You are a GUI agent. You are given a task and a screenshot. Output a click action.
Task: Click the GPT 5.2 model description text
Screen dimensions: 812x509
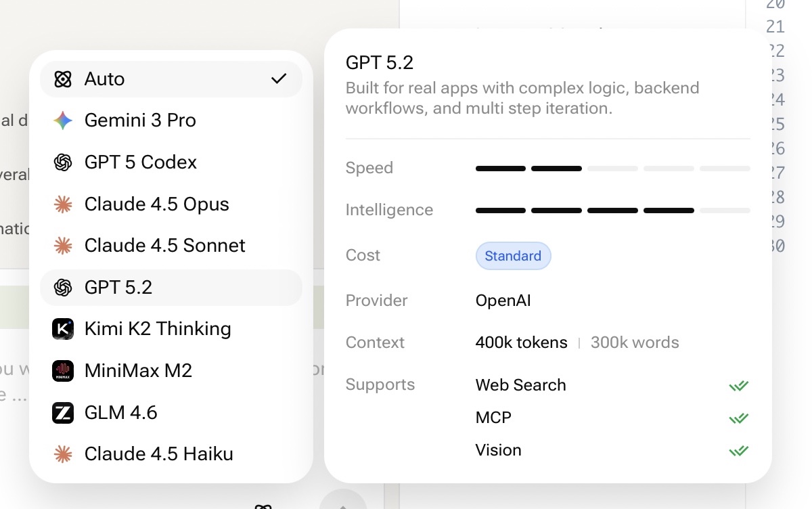click(522, 98)
